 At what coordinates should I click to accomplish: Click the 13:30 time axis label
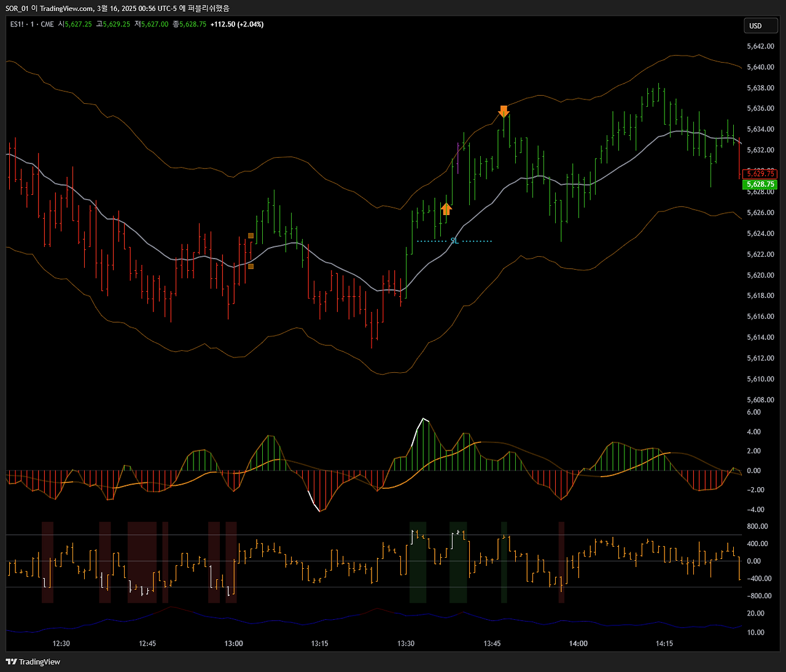(x=406, y=644)
